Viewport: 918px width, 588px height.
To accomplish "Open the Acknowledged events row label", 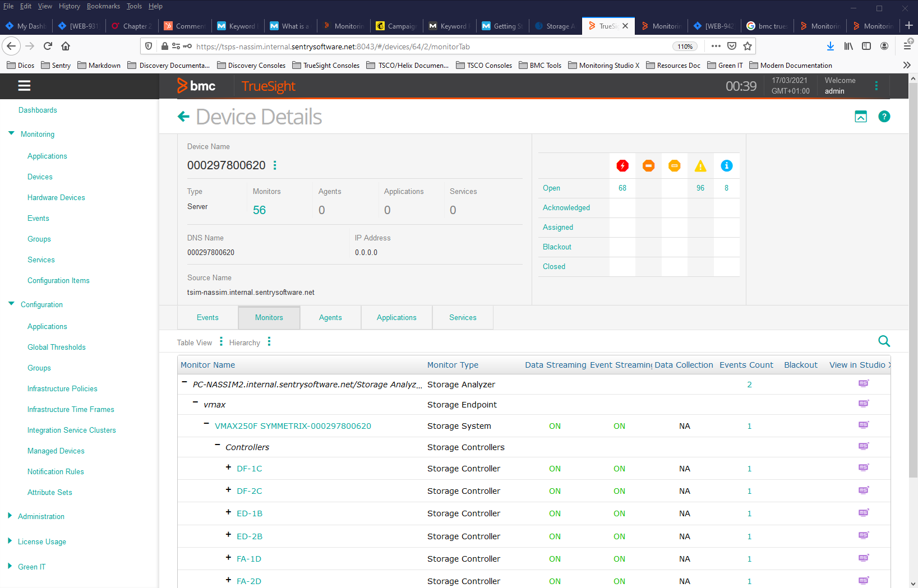I will [566, 208].
